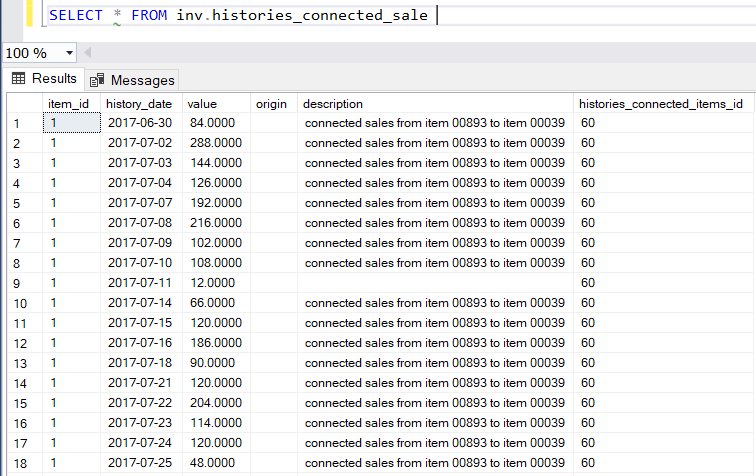Screen dimensions: 756x476
Task: Click value cell 204.0000
Action: [216, 403]
